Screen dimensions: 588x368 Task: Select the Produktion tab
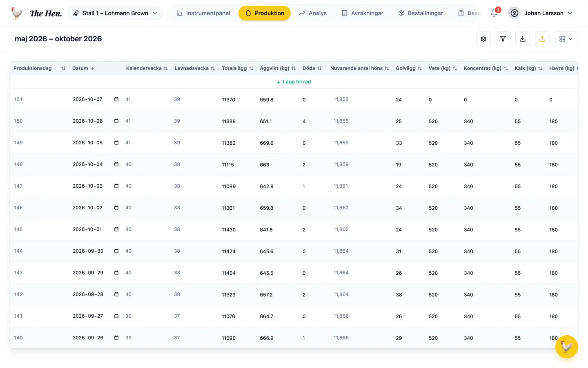(x=265, y=13)
